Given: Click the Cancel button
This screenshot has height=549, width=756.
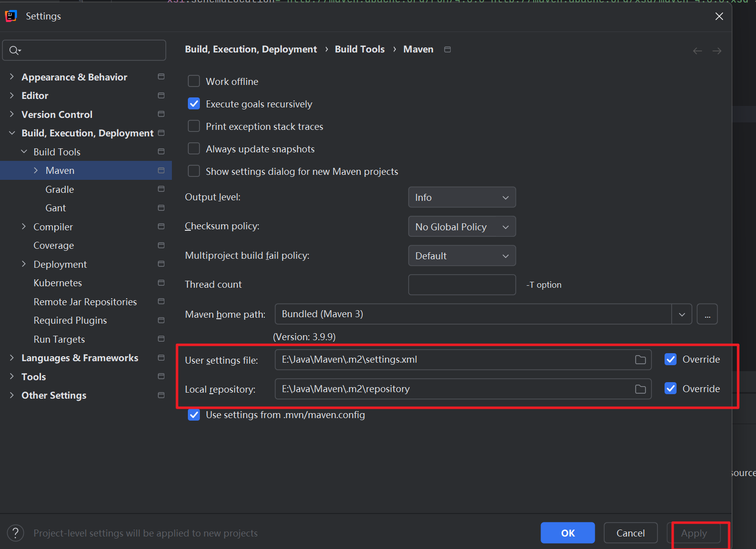Looking at the screenshot, I should pos(631,533).
